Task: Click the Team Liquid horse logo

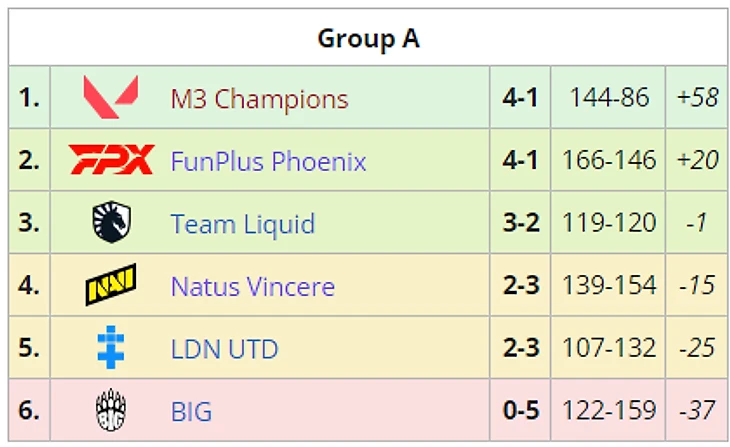Action: [111, 223]
